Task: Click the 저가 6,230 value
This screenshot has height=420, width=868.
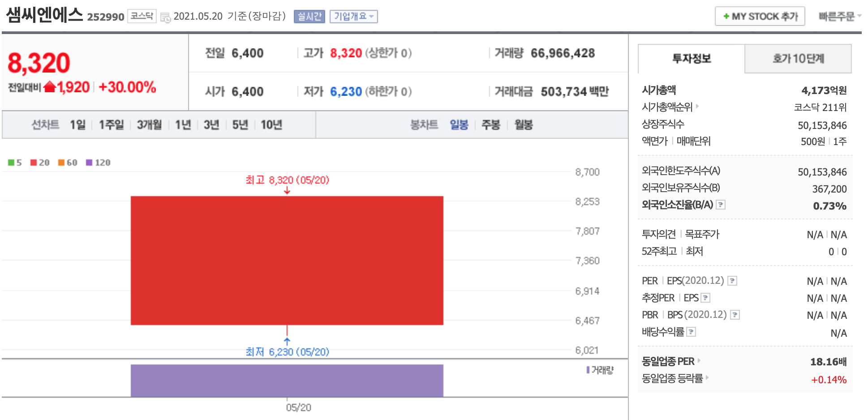Action: [346, 92]
